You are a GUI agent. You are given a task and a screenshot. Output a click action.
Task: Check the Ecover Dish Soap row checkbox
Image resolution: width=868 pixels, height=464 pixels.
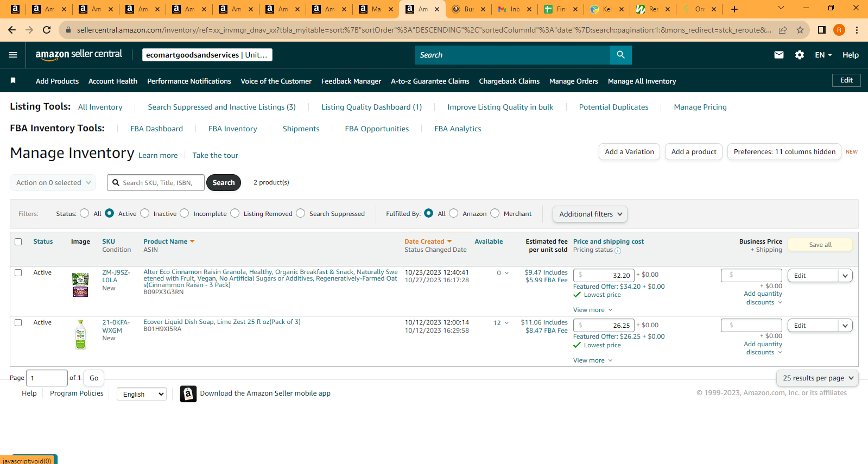tap(18, 323)
